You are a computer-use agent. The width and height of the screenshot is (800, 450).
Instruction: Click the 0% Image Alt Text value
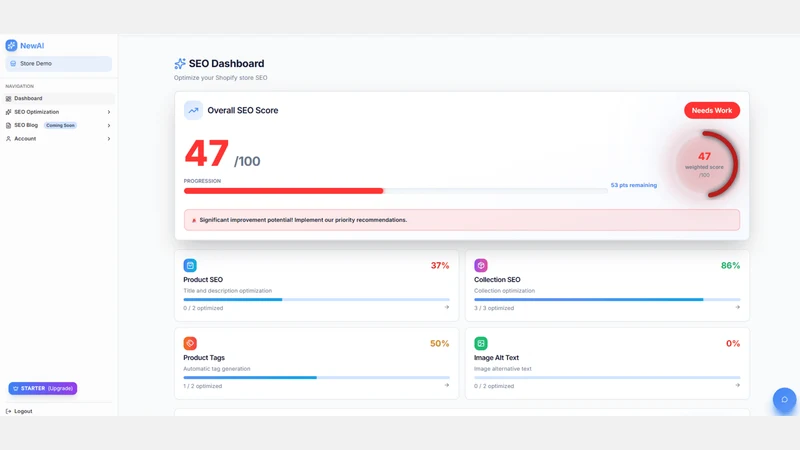click(x=733, y=343)
